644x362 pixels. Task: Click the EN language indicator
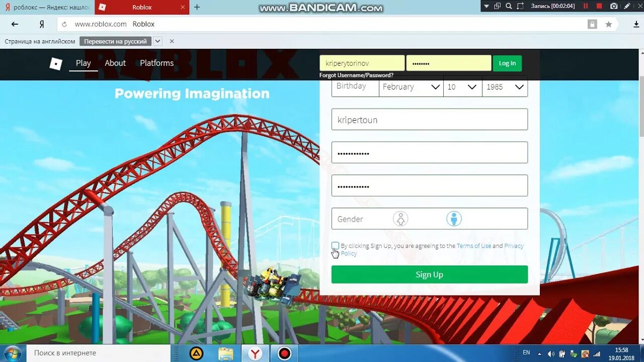pos(526,353)
